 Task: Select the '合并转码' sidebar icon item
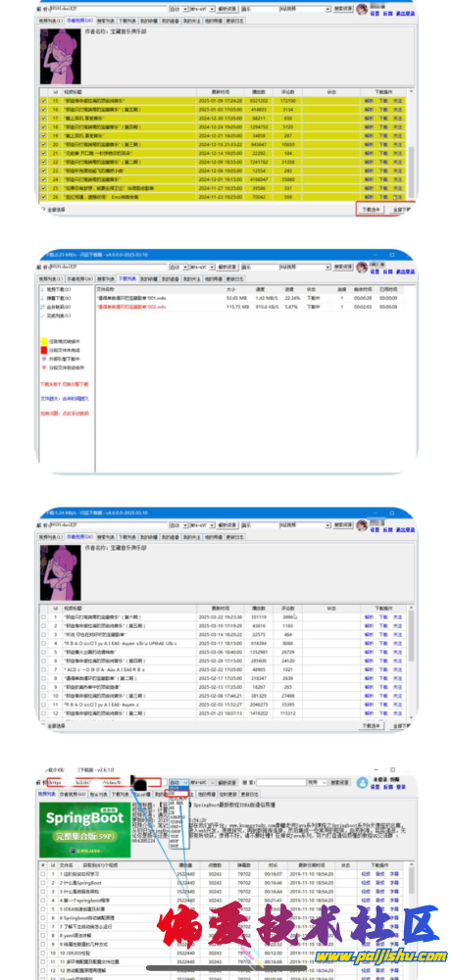click(55, 308)
